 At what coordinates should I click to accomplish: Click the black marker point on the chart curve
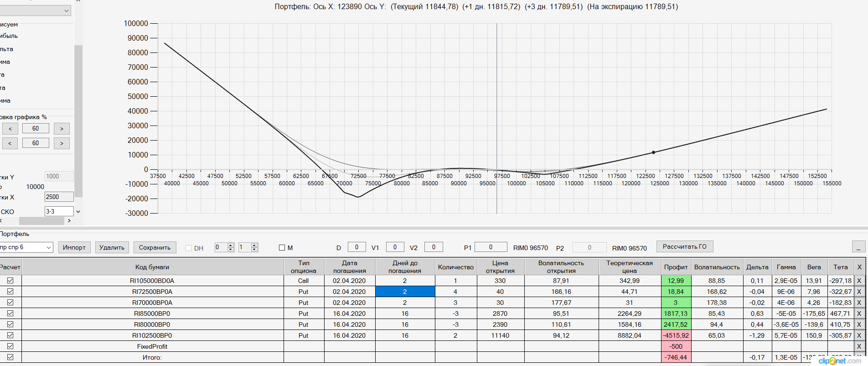pyautogui.click(x=653, y=152)
